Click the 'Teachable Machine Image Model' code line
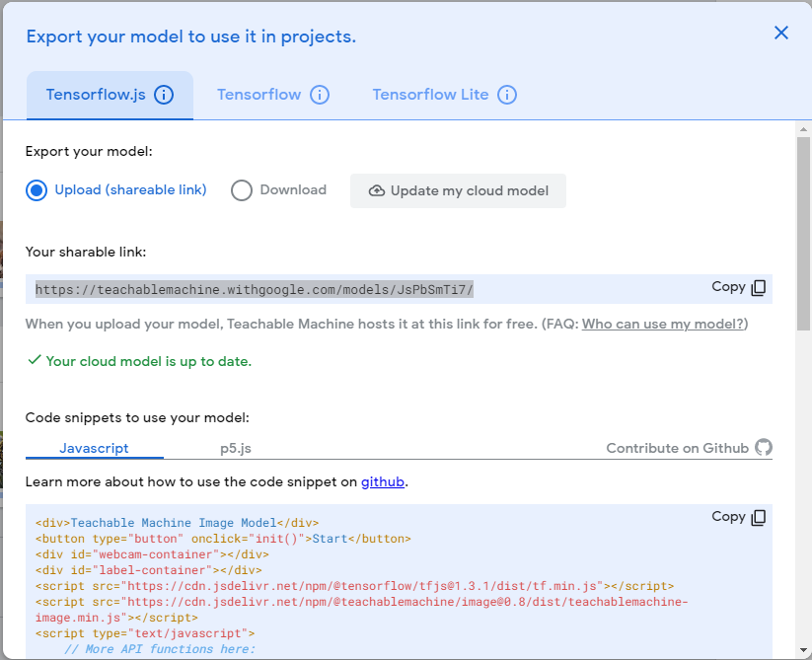 178,523
